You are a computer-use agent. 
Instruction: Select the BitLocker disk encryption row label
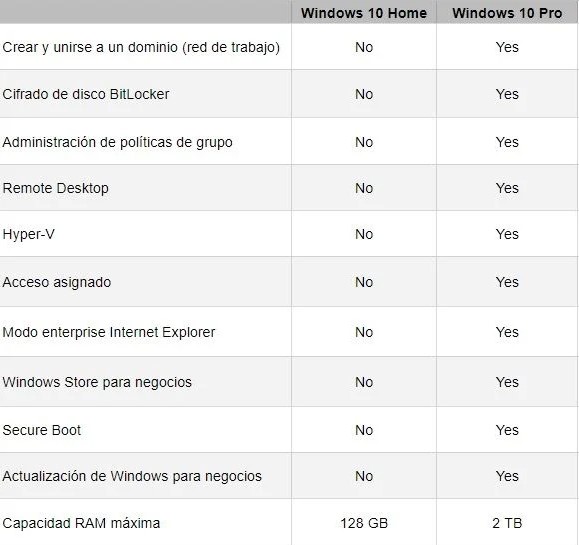[86, 94]
